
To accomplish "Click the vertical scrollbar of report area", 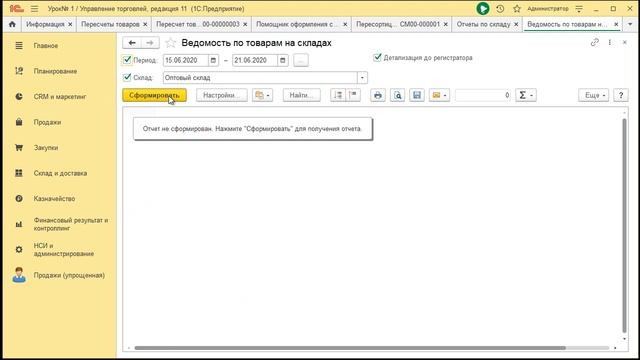I will point(624,225).
